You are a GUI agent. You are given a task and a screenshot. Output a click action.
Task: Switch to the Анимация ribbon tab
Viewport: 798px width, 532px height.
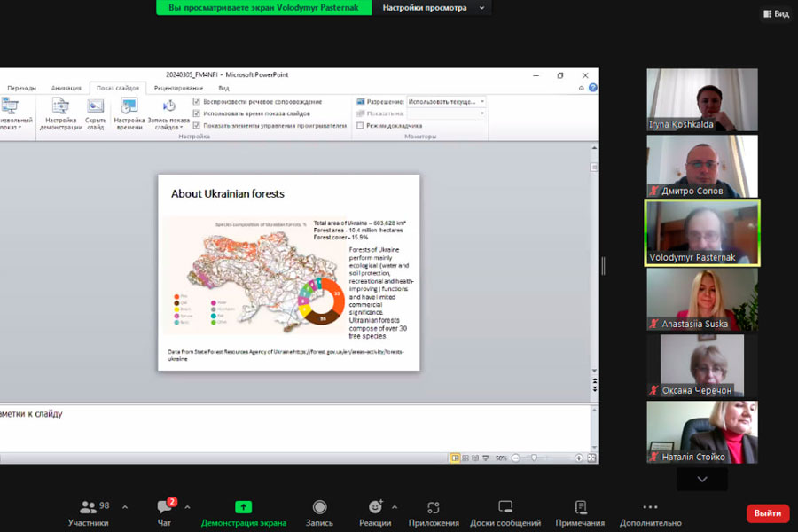(66, 88)
